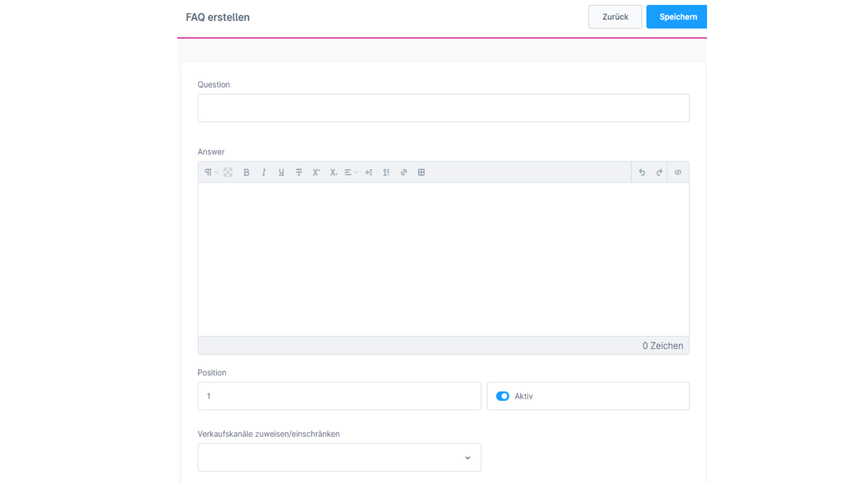Open the paragraph format dropdown
Image resolution: width=868 pixels, height=488 pixels.
(x=211, y=172)
